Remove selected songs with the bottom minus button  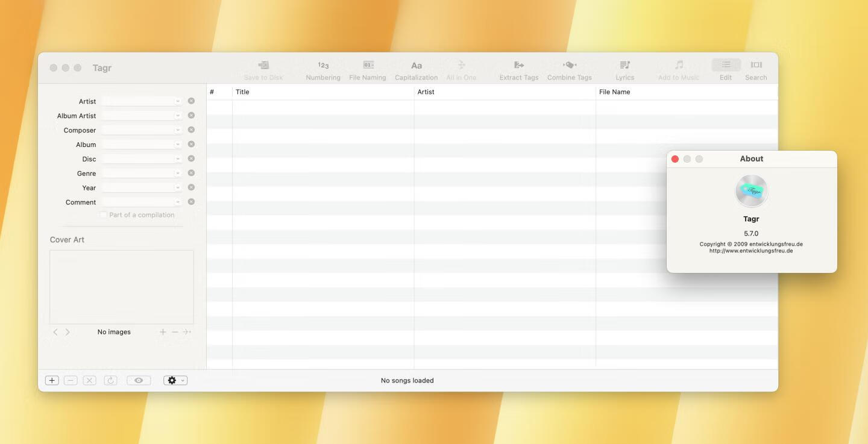(71, 381)
